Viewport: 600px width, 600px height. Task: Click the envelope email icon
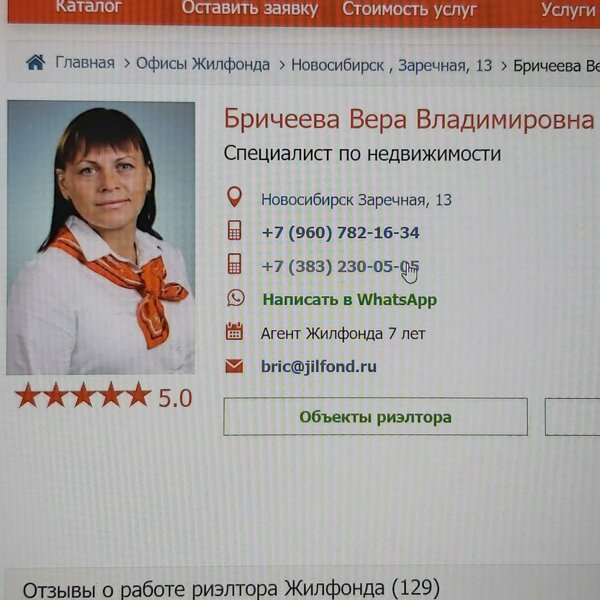pyautogui.click(x=234, y=366)
